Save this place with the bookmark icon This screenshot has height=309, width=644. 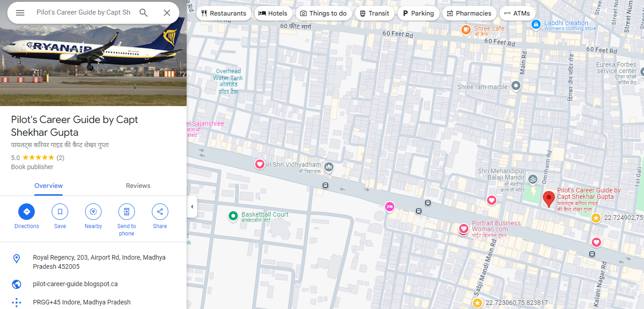click(60, 212)
